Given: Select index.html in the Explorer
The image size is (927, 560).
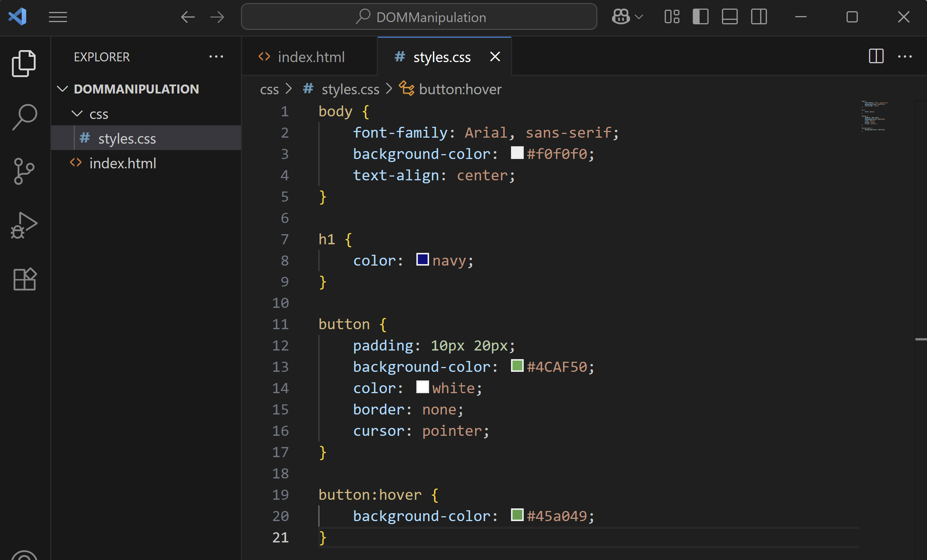Looking at the screenshot, I should (123, 163).
